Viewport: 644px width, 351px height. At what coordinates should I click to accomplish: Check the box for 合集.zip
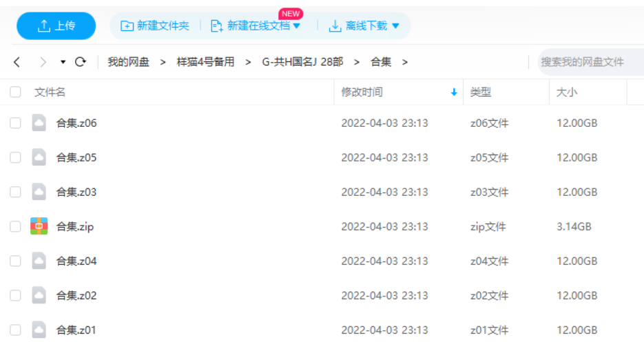pos(15,226)
